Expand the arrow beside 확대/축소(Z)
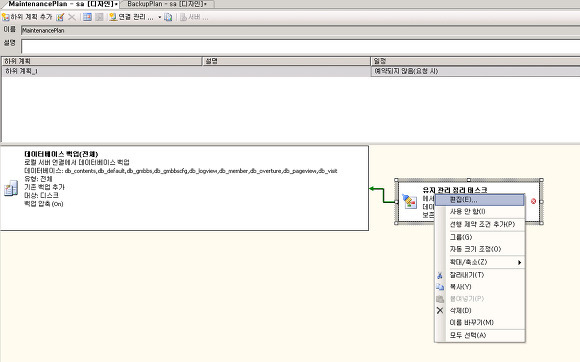 click(x=520, y=263)
